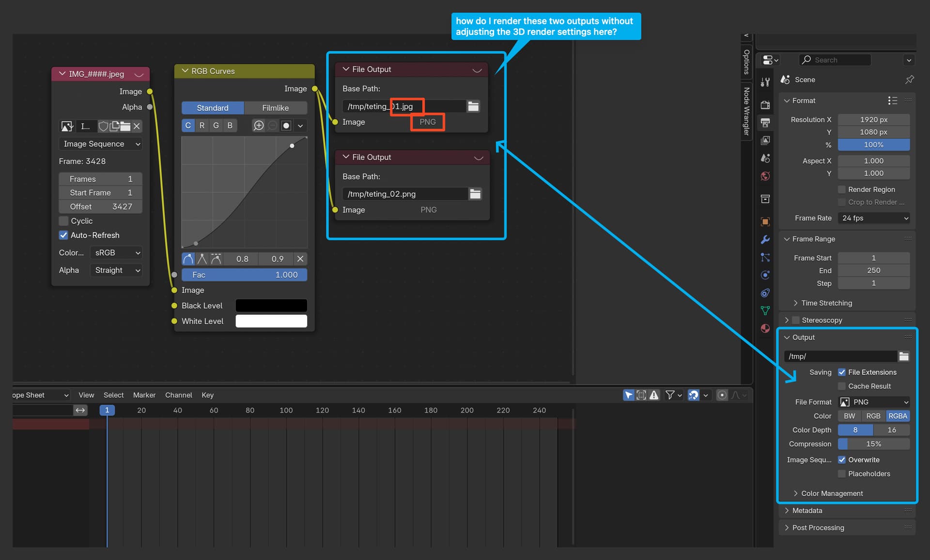Collapse the RGB Curves node
Viewport: 930px width, 560px height.
(x=185, y=71)
